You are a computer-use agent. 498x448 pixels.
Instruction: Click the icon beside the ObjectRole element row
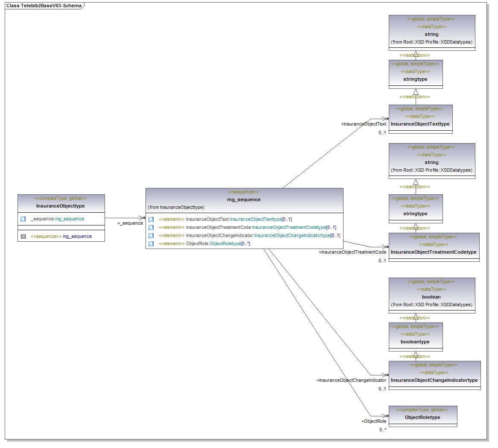click(151, 244)
